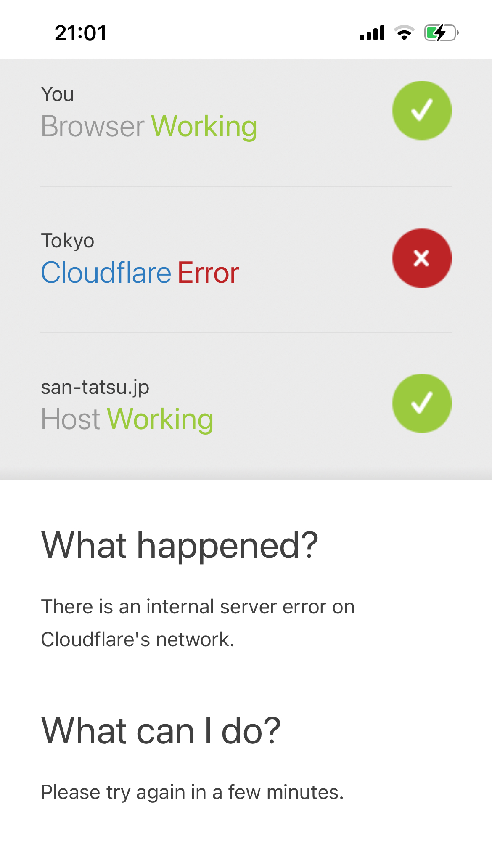Tap the charging battery icon
This screenshot has width=492, height=868.
tap(441, 33)
